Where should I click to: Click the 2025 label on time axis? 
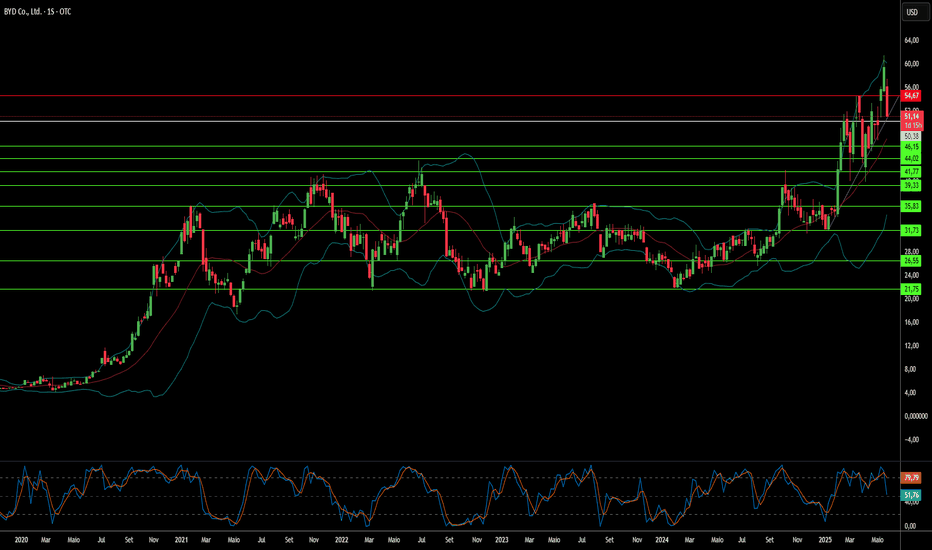click(825, 540)
